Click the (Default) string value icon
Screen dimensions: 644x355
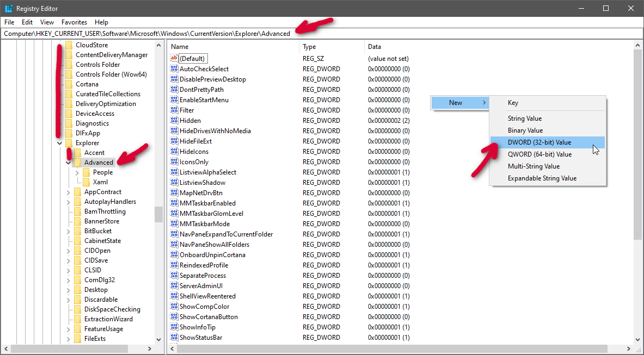click(x=174, y=59)
